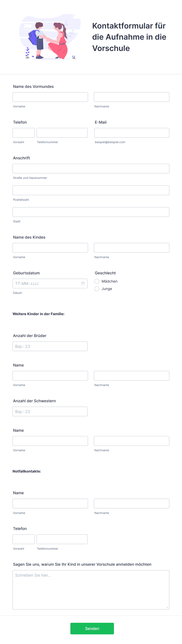Click the Straße und Hausnummer field
Screen dimensions: 182x644
pyautogui.click(x=91, y=169)
